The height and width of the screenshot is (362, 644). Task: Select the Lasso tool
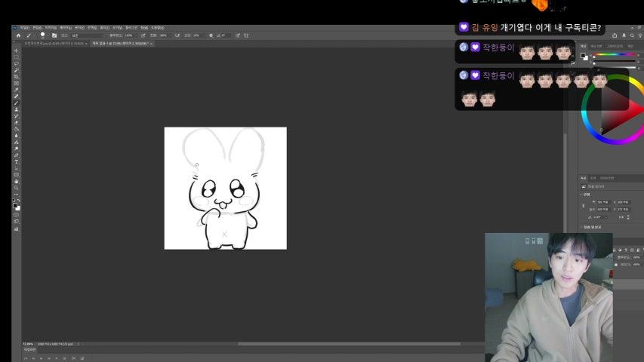[x=17, y=63]
